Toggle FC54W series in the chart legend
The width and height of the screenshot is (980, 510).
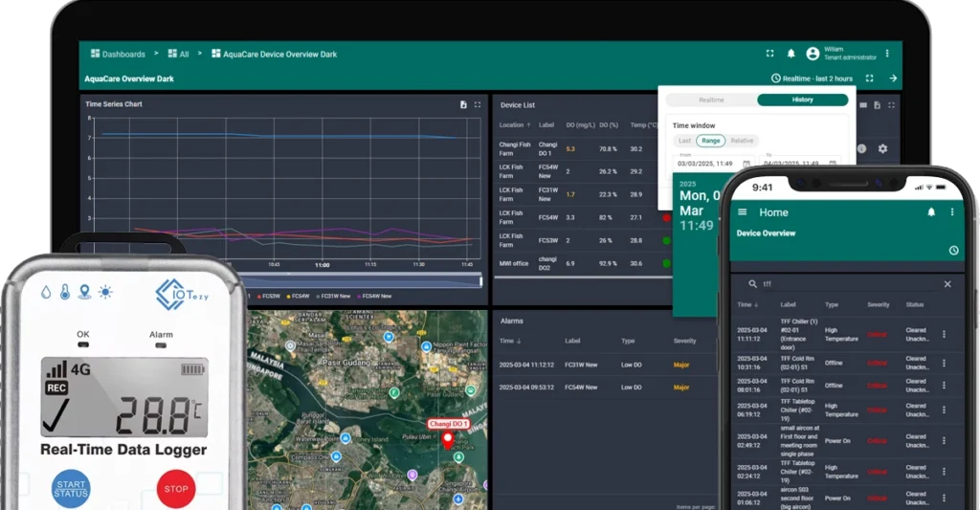299,297
